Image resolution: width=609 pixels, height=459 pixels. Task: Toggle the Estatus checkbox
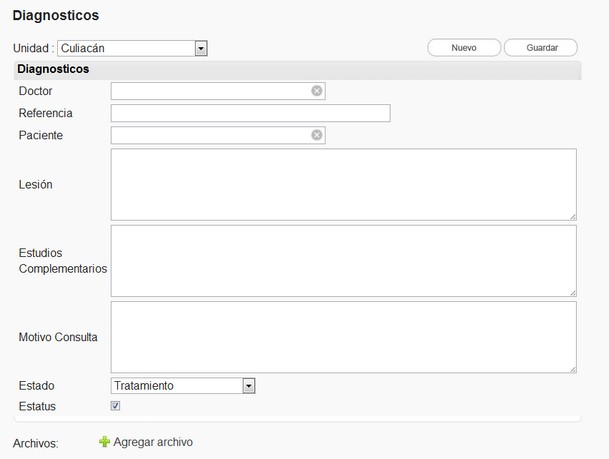pyautogui.click(x=116, y=406)
